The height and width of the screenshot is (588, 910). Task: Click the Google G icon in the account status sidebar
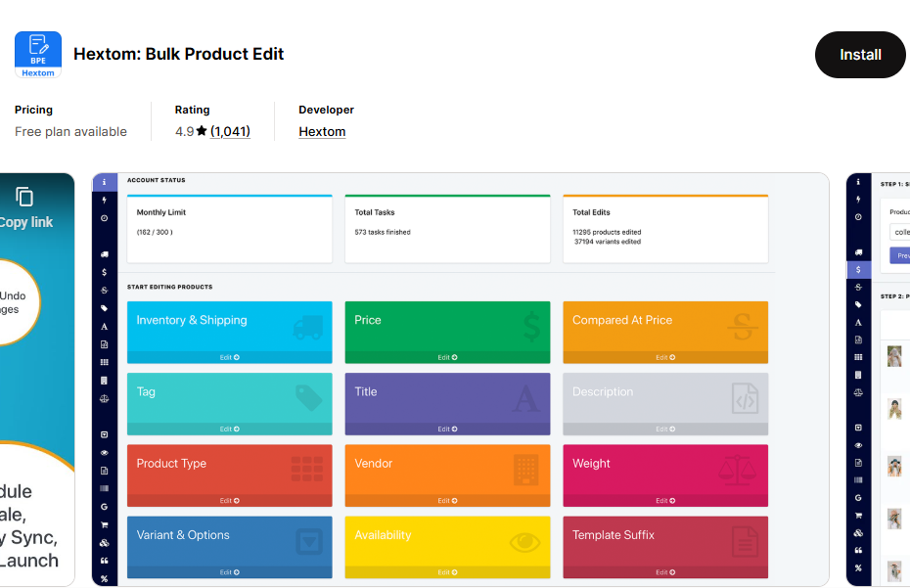click(105, 507)
